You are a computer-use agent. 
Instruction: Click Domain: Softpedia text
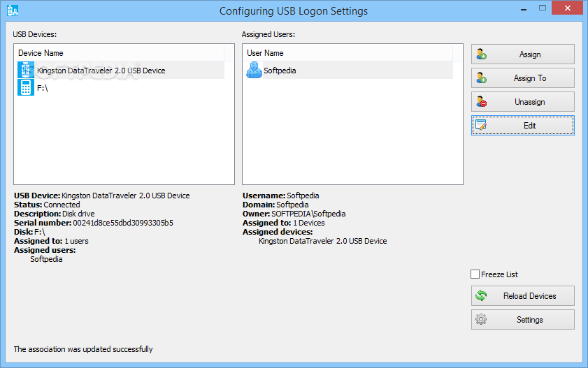[275, 205]
